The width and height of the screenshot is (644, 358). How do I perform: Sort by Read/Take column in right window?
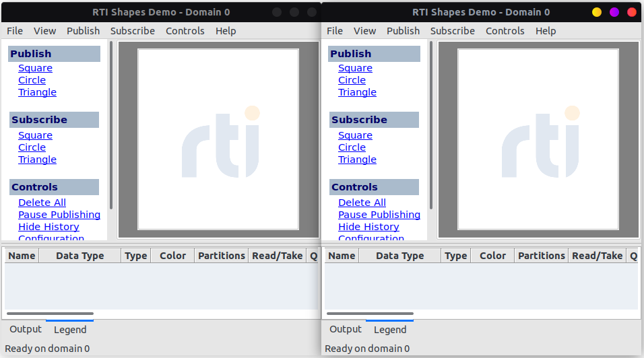click(598, 256)
